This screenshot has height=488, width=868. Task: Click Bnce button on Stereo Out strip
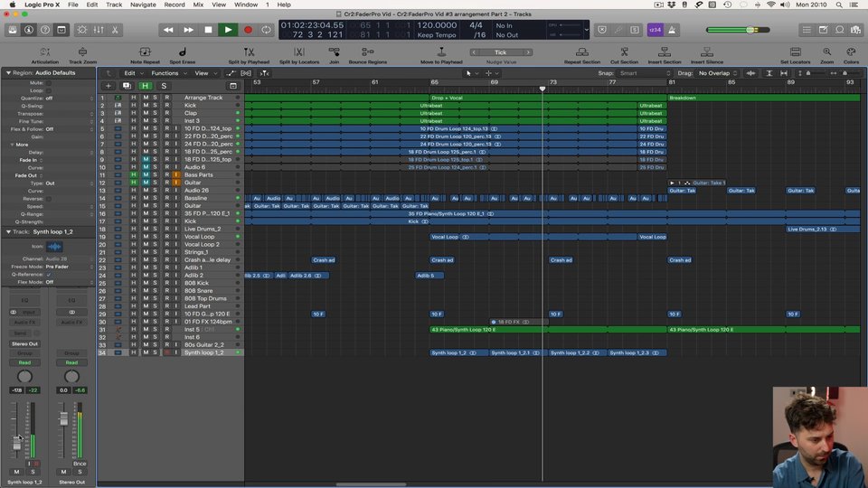(x=80, y=464)
